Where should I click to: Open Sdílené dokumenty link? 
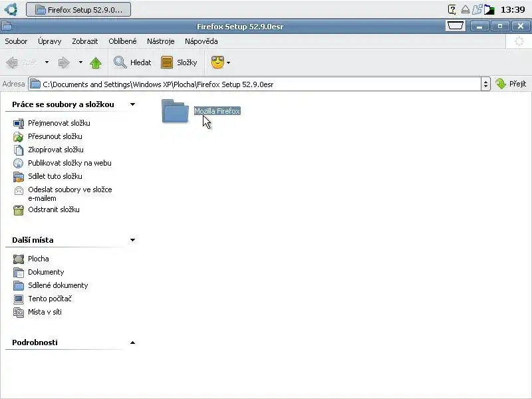pos(58,285)
